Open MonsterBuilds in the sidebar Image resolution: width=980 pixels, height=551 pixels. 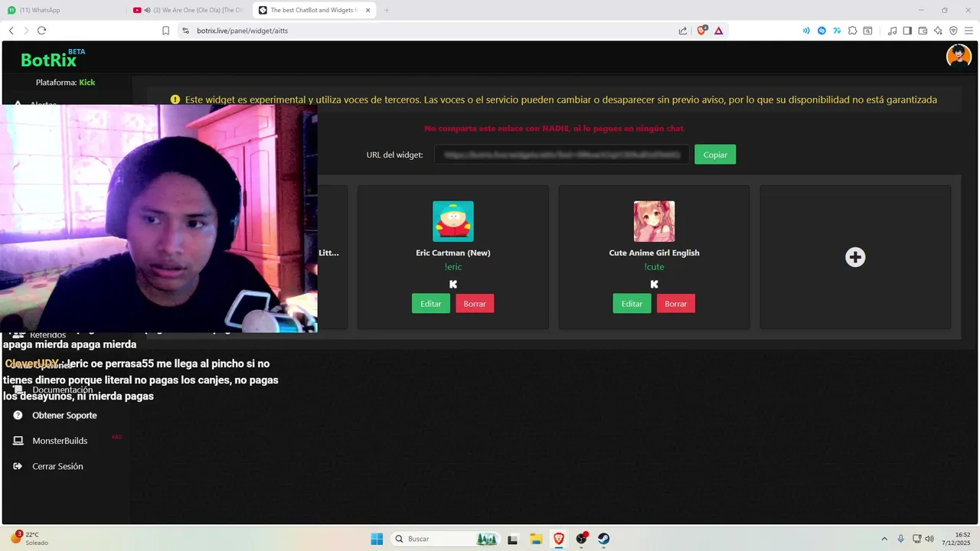click(60, 441)
